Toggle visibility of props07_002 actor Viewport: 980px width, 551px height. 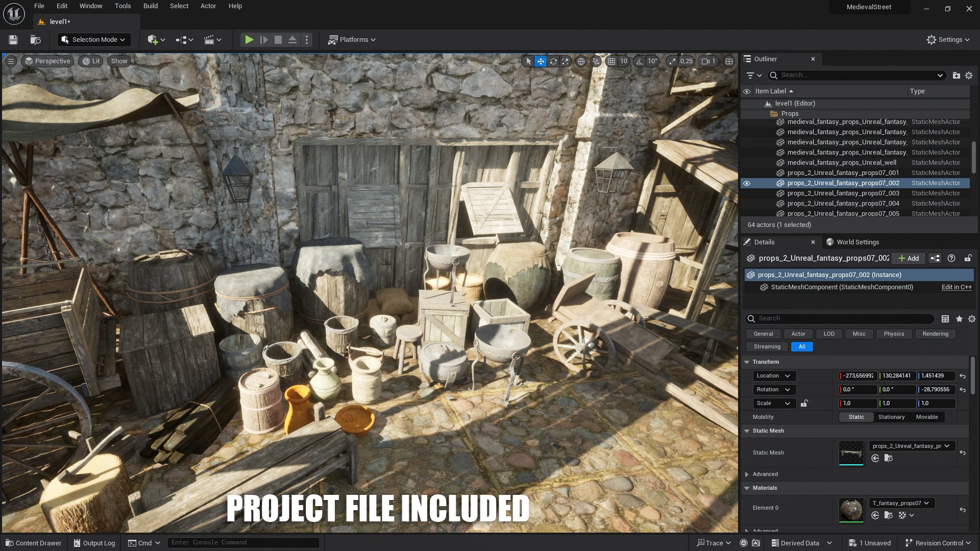coord(747,183)
